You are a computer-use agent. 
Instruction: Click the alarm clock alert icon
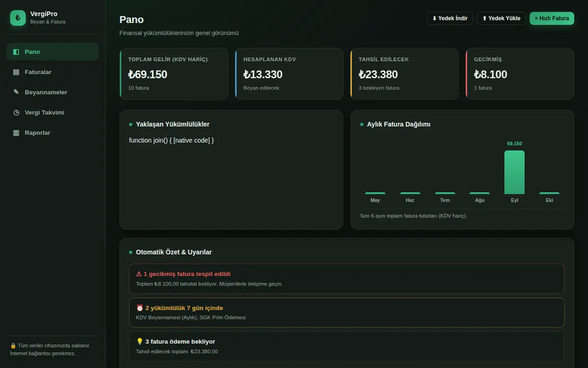[140, 308]
